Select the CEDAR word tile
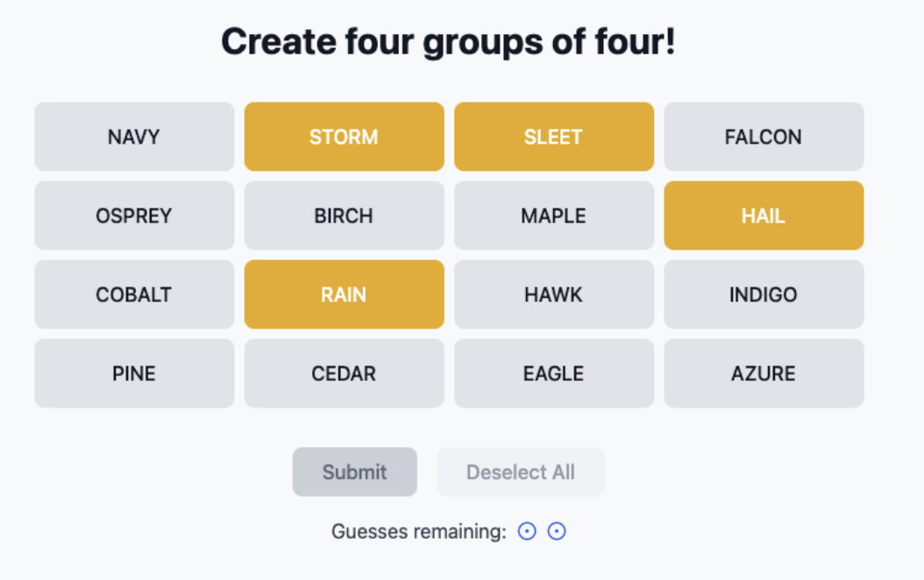The image size is (924, 580). pos(345,373)
